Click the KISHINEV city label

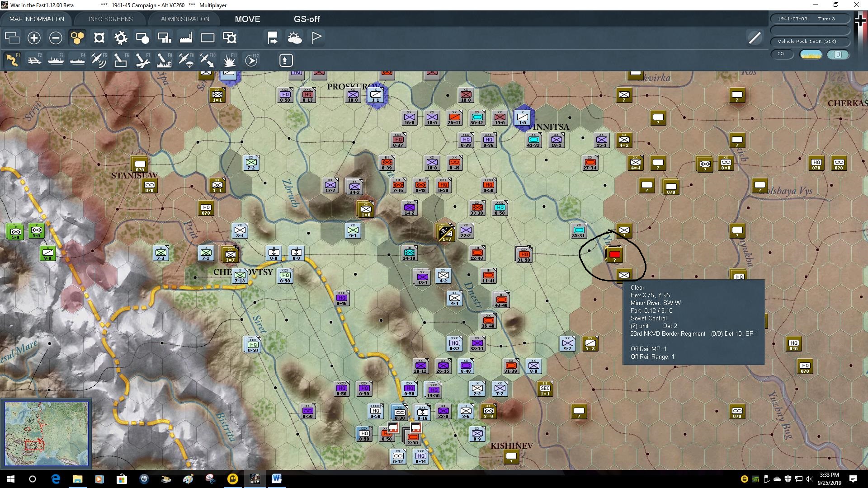click(512, 446)
